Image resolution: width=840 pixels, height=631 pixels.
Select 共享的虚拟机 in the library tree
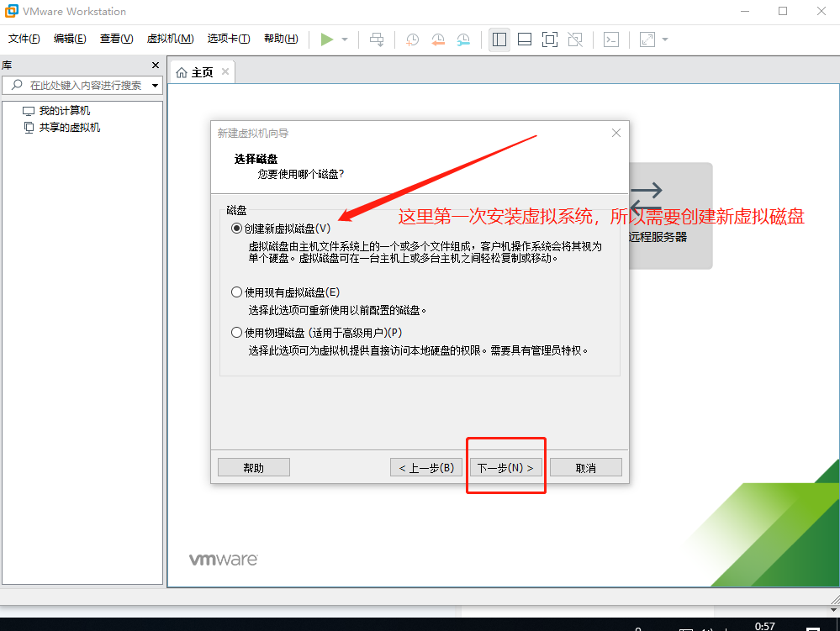click(x=70, y=128)
